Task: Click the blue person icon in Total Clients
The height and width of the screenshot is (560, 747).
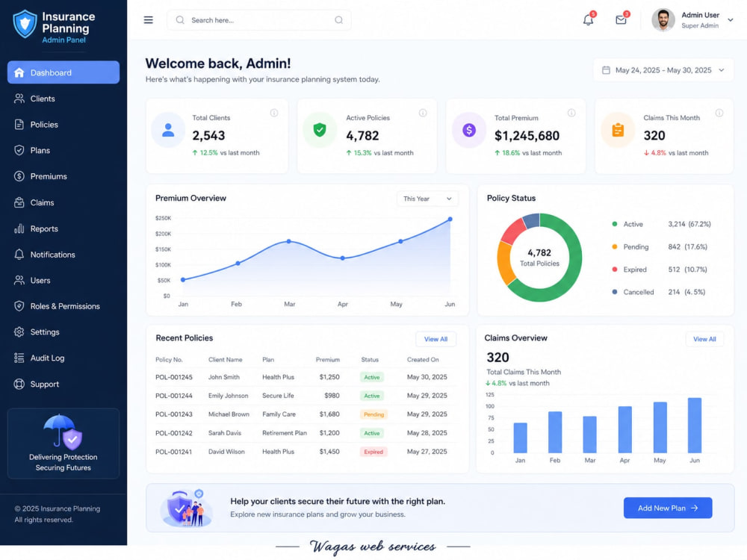Action: (168, 130)
